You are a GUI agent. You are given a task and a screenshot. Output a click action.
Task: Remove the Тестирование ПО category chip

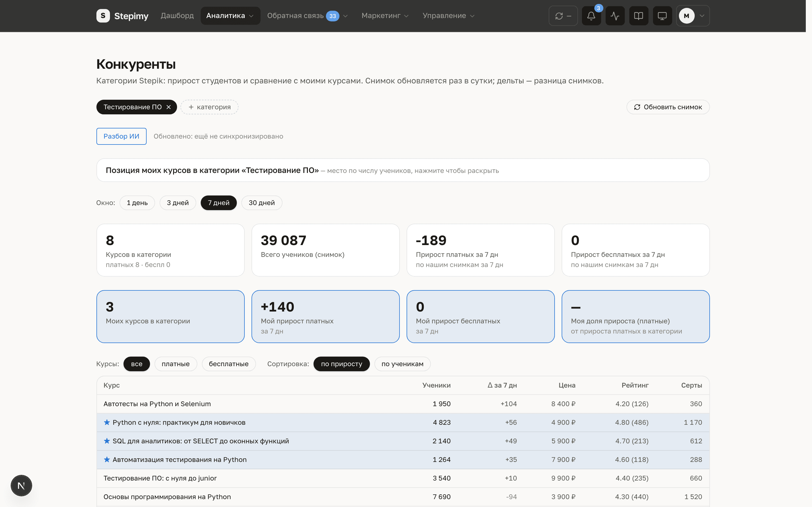pyautogui.click(x=169, y=107)
